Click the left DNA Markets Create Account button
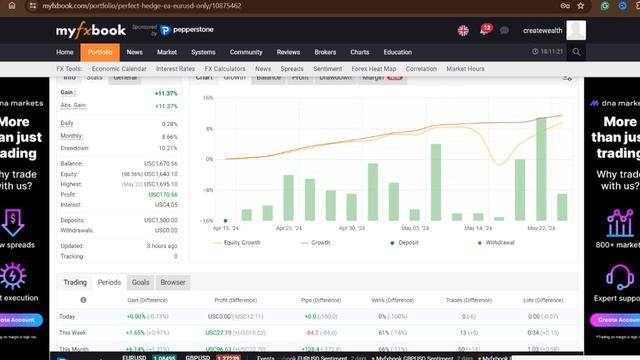Screen dimensions: 640x360 pos(20,320)
